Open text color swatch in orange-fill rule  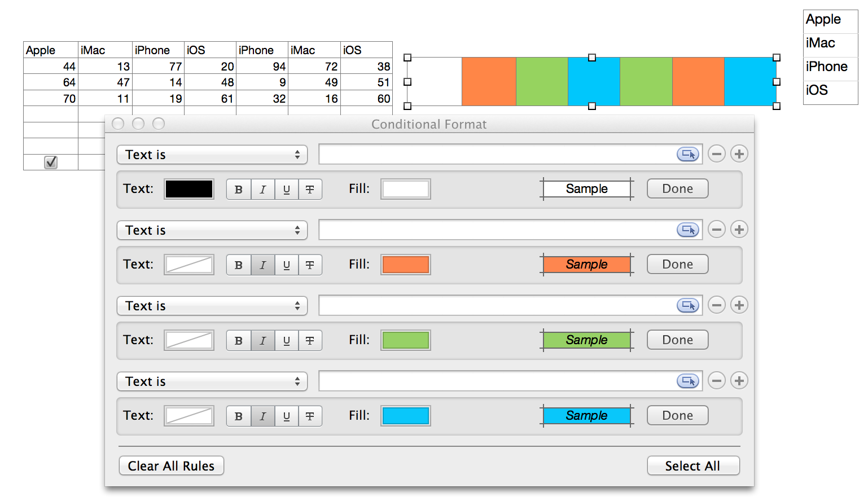click(189, 265)
